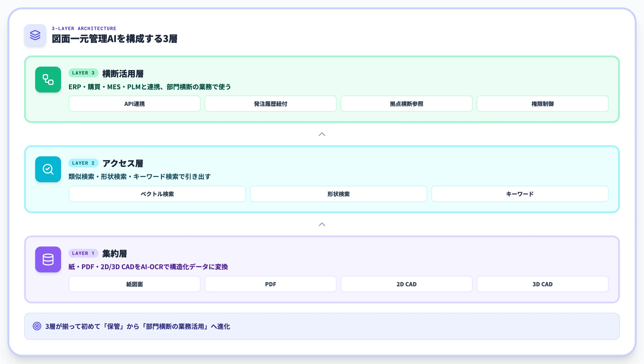
Task: Toggle the 権限制御 option
Action: 542,104
